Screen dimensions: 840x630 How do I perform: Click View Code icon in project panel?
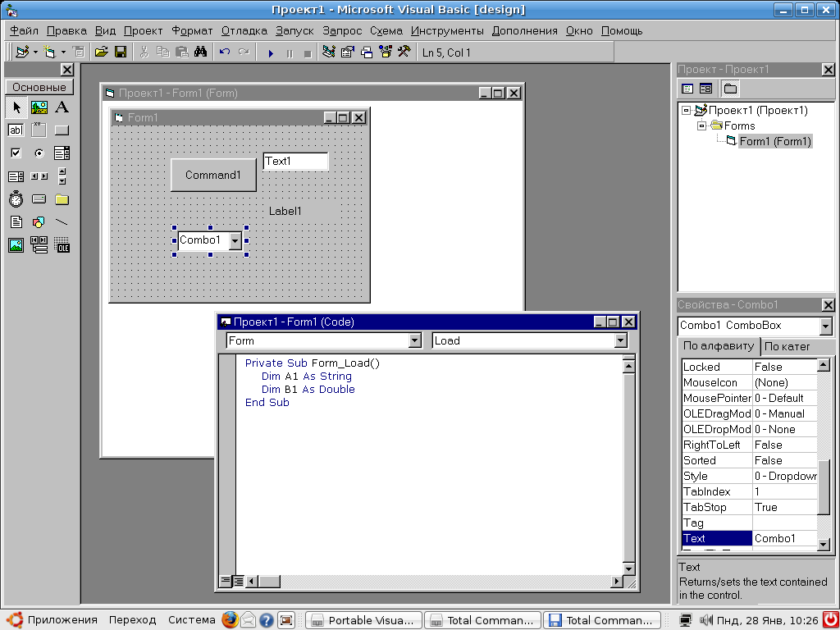pyautogui.click(x=687, y=89)
